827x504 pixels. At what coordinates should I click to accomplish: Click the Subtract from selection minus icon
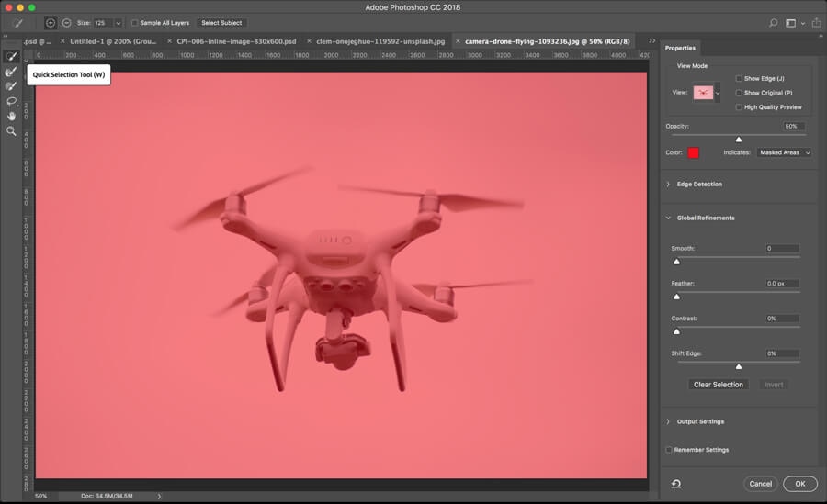tap(67, 23)
